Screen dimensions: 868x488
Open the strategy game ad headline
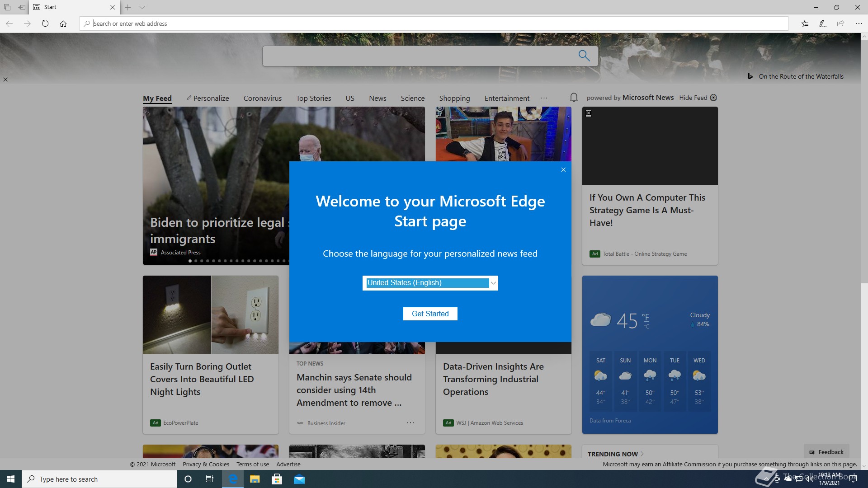[647, 210]
